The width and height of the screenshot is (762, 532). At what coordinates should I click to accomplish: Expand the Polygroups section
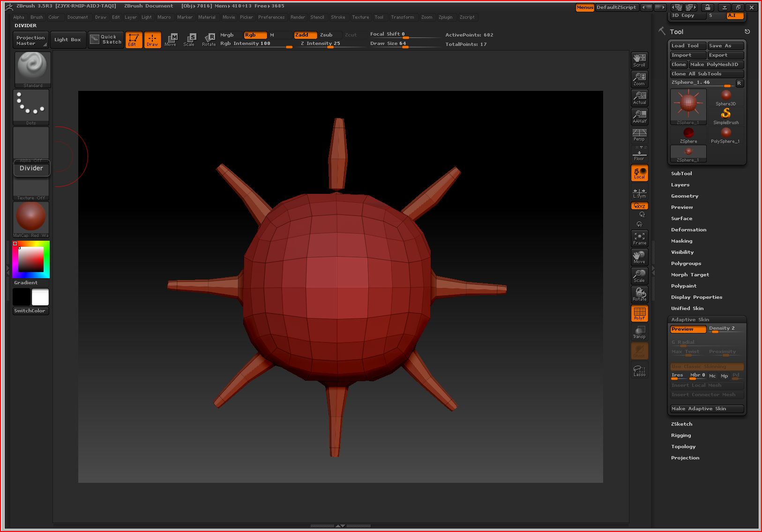coord(686,263)
